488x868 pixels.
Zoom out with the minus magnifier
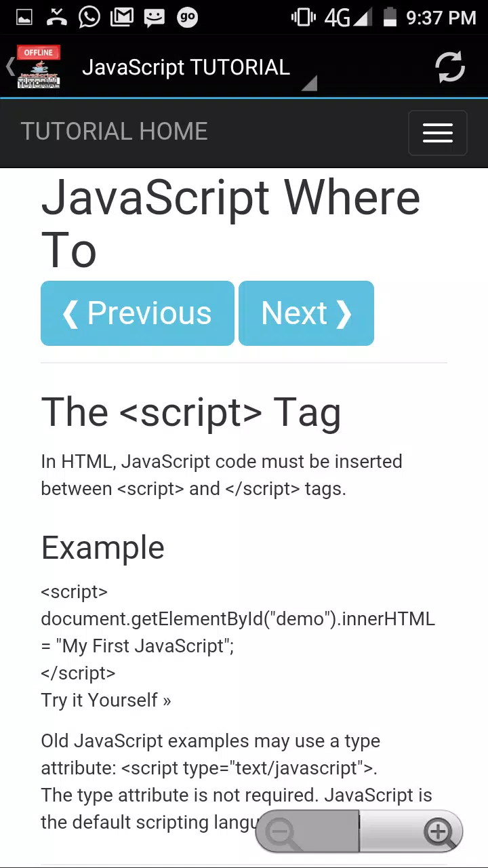[x=283, y=832]
